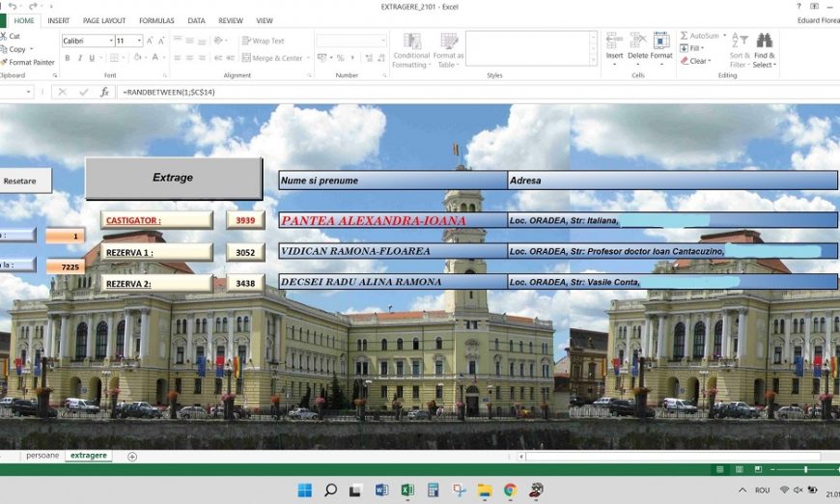Switch to the persoane sheet tab
The image size is (840, 504).
[42, 455]
